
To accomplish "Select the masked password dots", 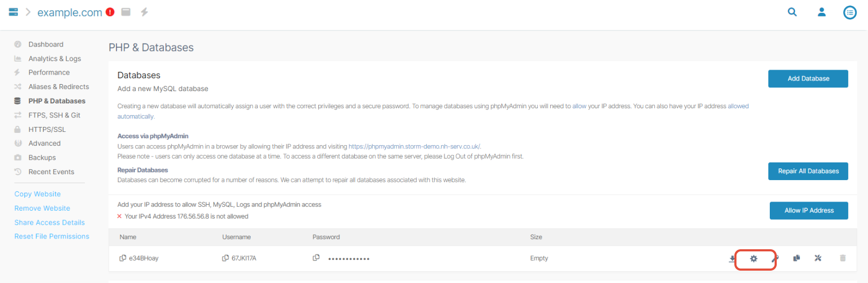I will pos(349,259).
